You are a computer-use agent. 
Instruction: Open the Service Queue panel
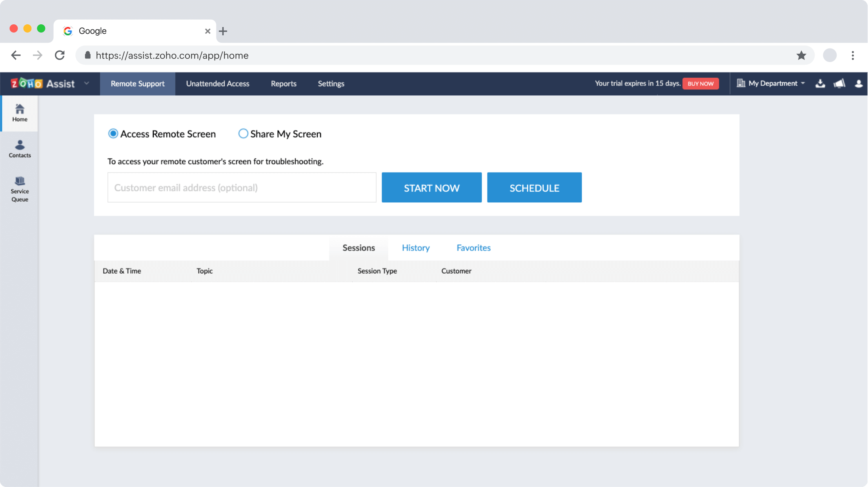coord(19,189)
